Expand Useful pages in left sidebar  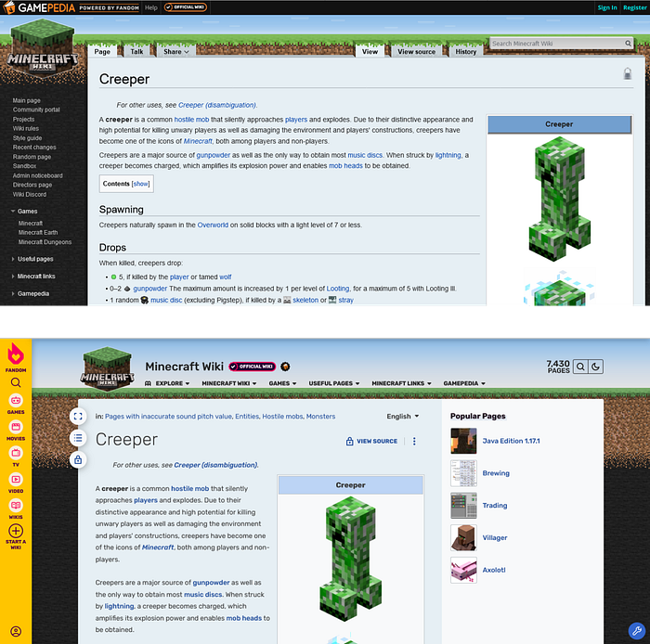pos(32,259)
